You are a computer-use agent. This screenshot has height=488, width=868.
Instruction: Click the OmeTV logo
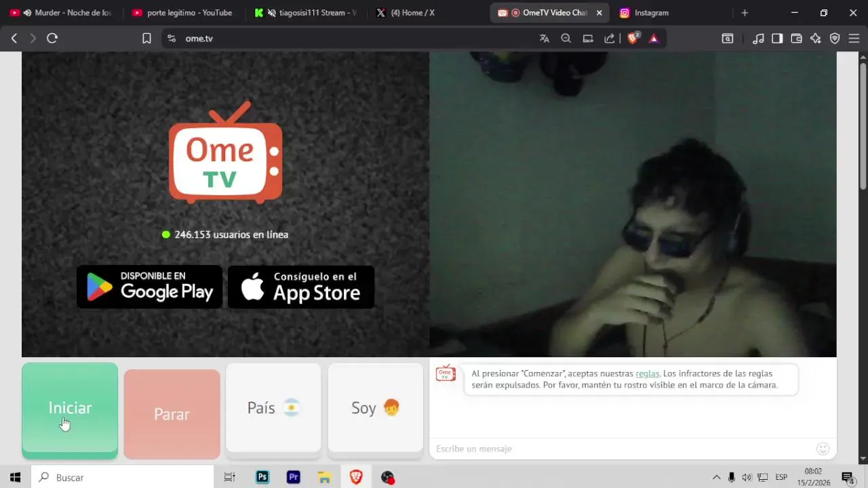226,152
